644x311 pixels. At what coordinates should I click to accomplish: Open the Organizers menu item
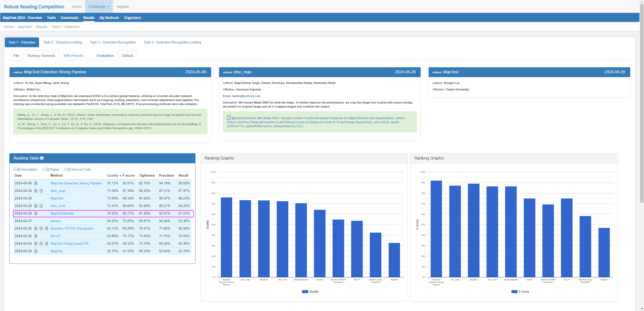tap(132, 18)
